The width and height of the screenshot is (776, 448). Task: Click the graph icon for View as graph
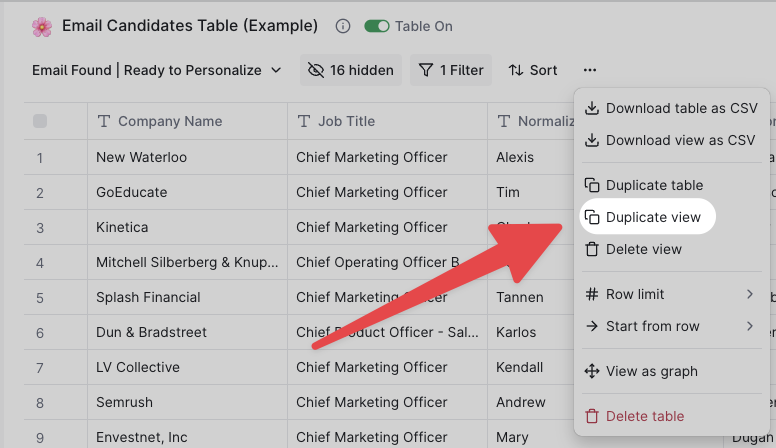[592, 371]
